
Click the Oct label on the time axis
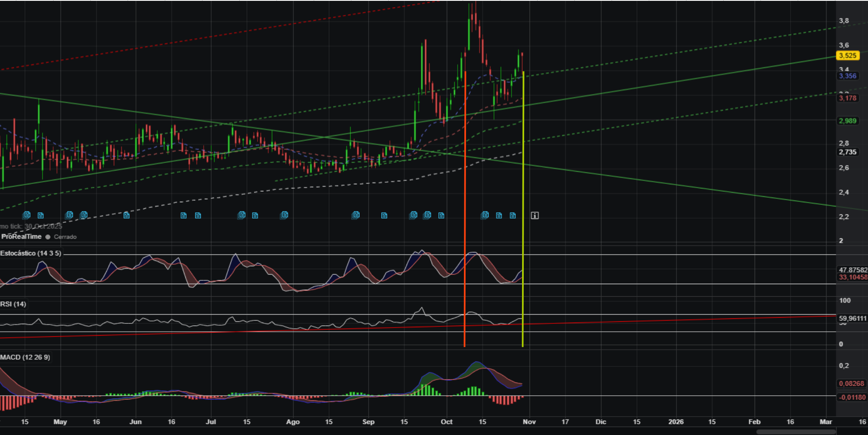pos(447,422)
